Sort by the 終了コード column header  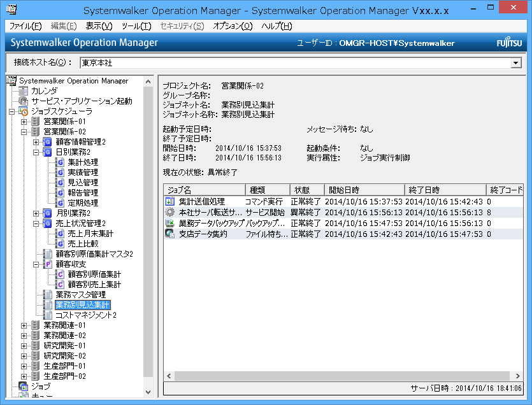click(x=505, y=190)
